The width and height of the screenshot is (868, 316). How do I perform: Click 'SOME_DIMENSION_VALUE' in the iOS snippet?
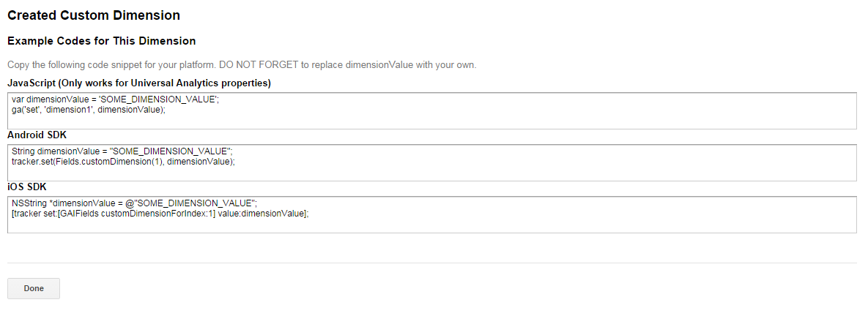(195, 203)
